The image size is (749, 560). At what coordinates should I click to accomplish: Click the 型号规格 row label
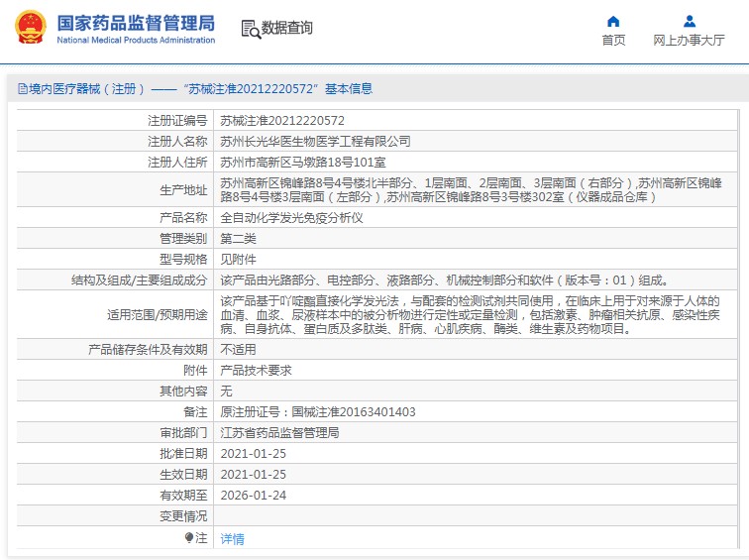(x=183, y=260)
